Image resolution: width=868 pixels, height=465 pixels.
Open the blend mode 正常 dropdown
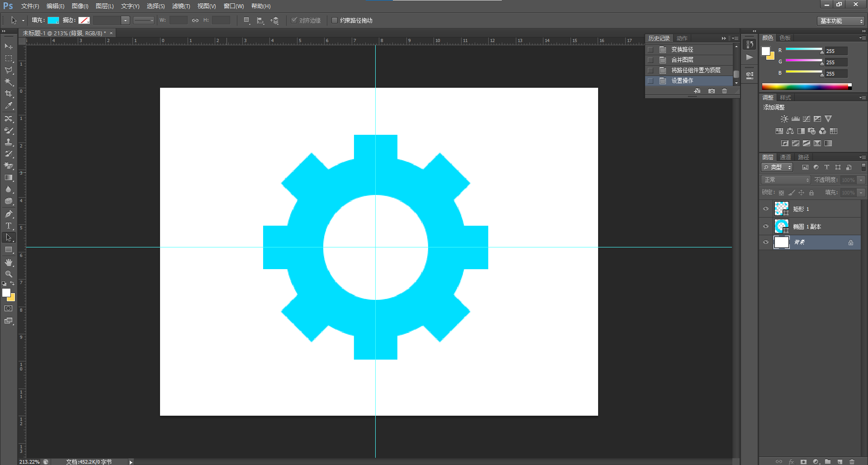coord(786,180)
